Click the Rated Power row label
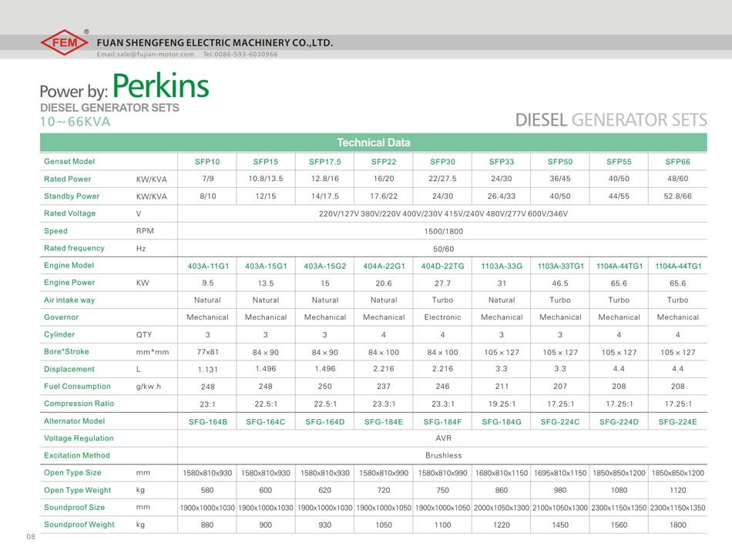This screenshot has height=560, width=732. click(x=68, y=179)
